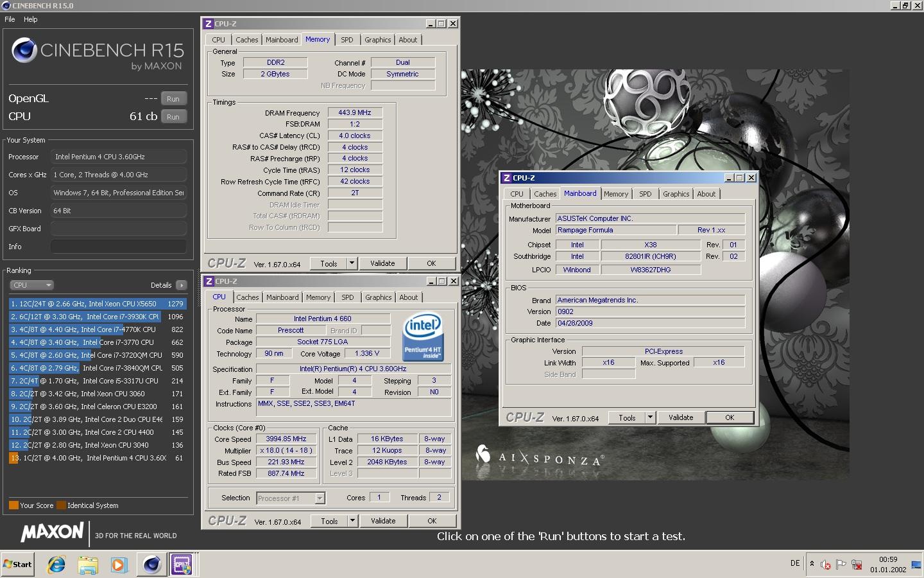This screenshot has height=578, width=924.
Task: Open Tools dropdown arrow in Memory CPU-Z window
Action: [352, 263]
